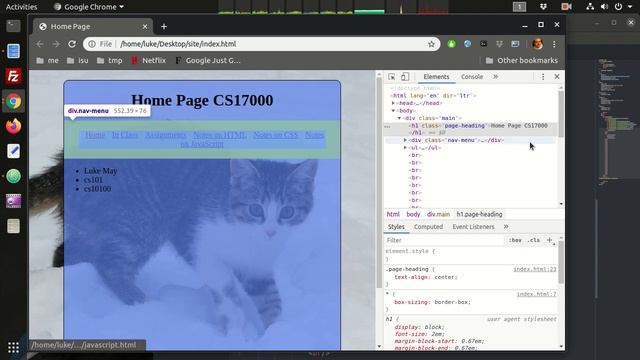This screenshot has height=360, width=640.
Task: Close the DevTools panel
Action: pyautogui.click(x=557, y=77)
